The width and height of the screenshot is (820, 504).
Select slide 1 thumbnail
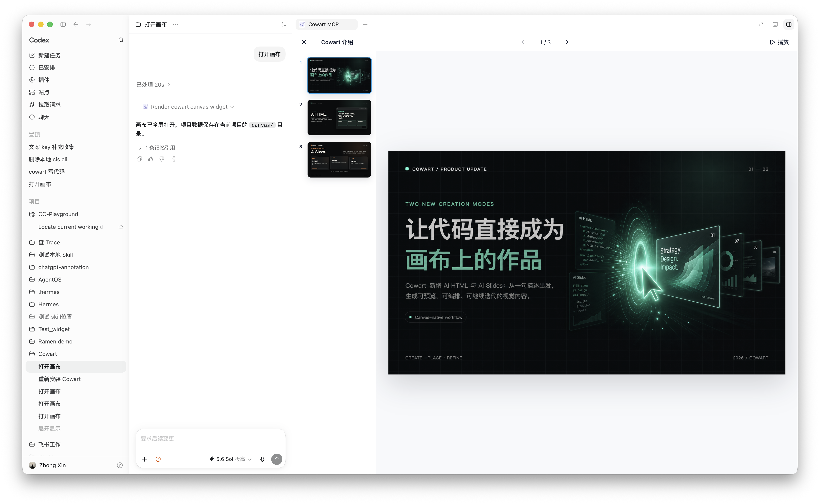coord(339,75)
